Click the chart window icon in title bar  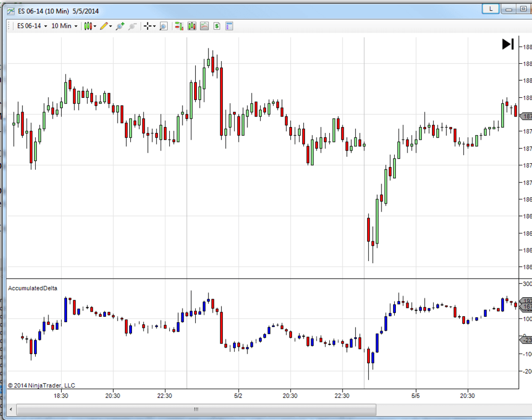10,11
